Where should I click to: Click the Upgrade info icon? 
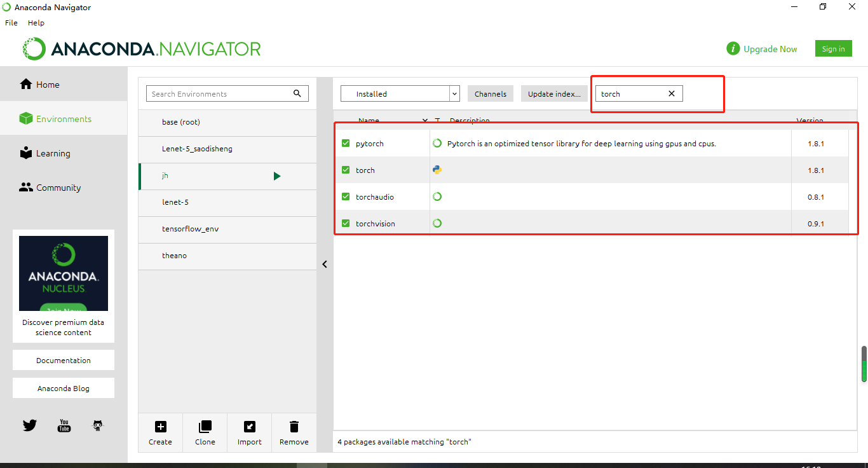(733, 49)
